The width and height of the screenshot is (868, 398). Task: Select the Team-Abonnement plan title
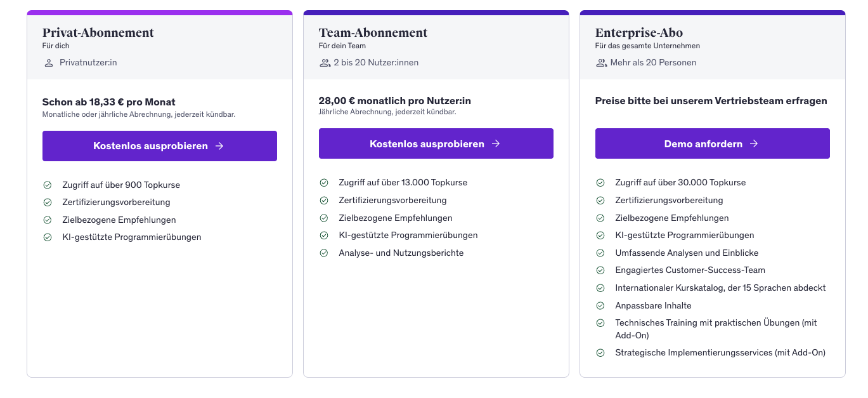[373, 33]
